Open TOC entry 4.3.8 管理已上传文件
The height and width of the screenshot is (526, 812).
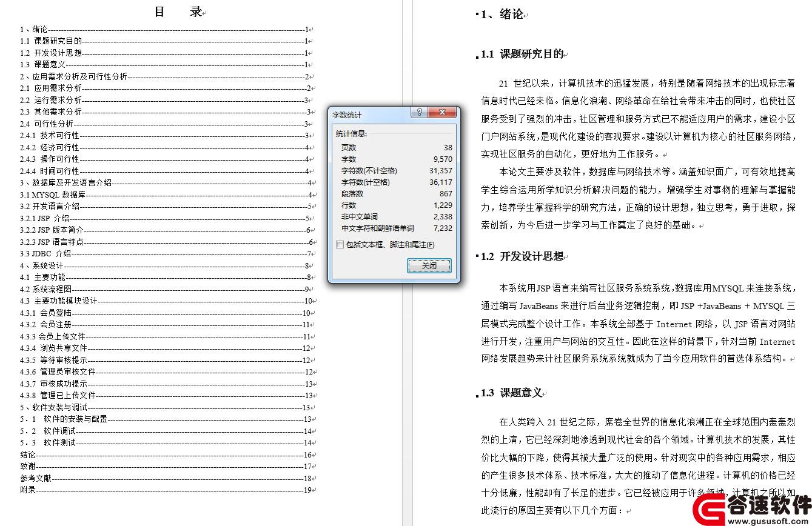click(x=168, y=396)
